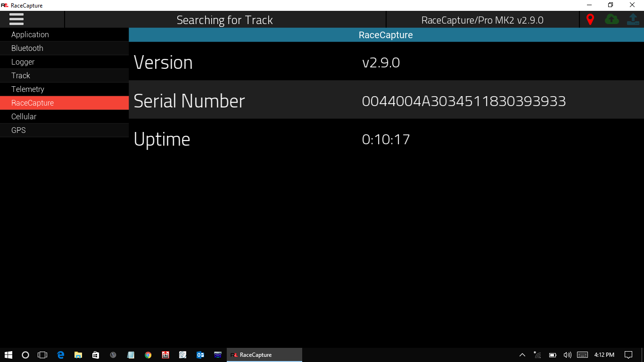
Task: Go to the GPS status section
Action: tap(64, 130)
